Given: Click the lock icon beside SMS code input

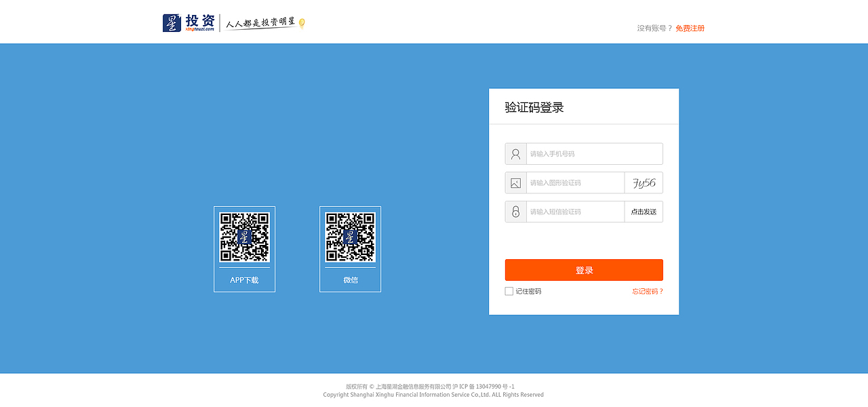Looking at the screenshot, I should [x=515, y=211].
